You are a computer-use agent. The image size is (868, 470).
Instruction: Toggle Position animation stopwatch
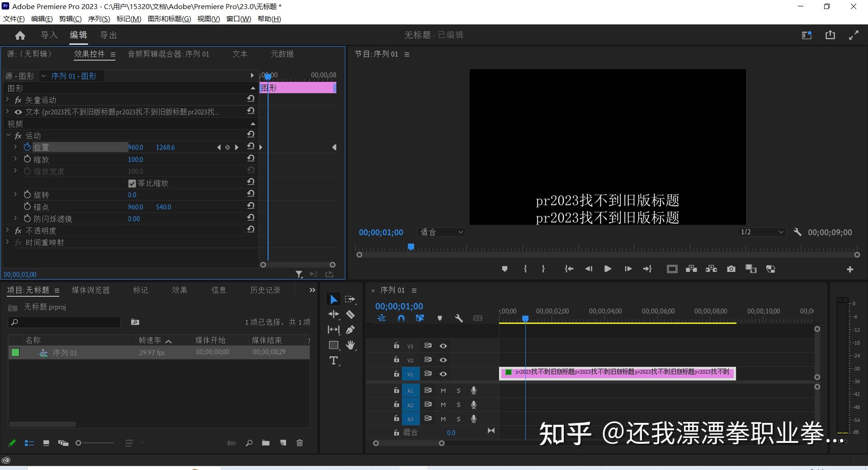tap(27, 147)
